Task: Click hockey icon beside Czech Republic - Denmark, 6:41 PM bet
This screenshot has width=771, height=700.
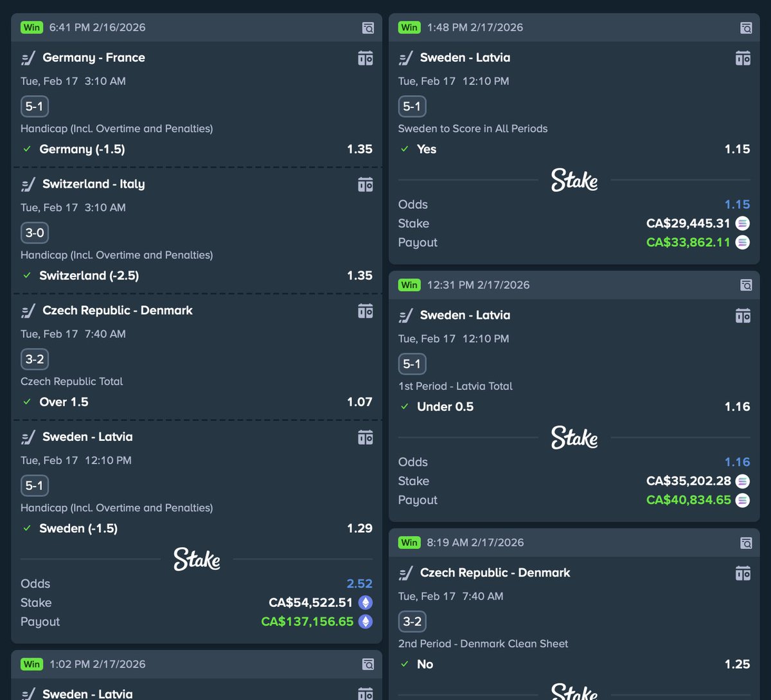Action: [28, 311]
